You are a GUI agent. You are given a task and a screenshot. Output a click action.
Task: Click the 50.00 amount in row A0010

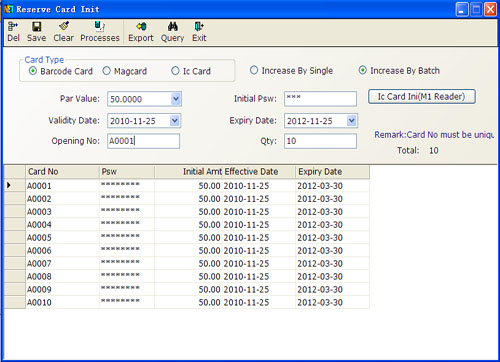(188, 302)
